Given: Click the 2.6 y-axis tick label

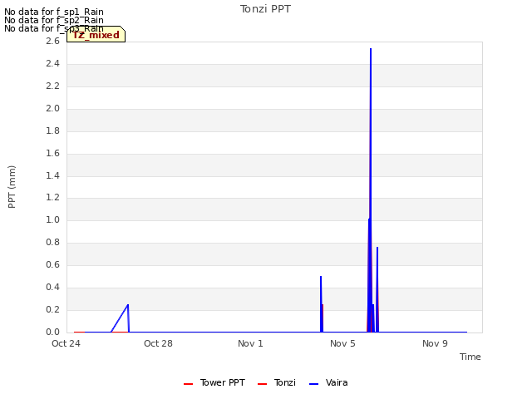Looking at the screenshot, I should tap(52, 41).
